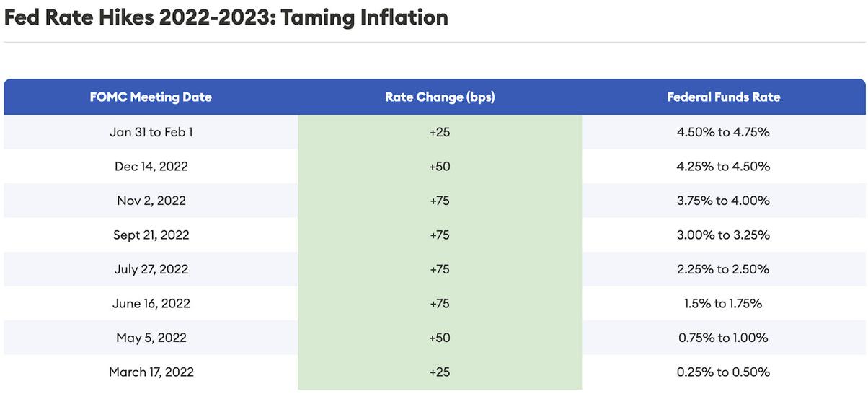
Task: Click the Sept 21, 2022 date cell
Action: 151,235
